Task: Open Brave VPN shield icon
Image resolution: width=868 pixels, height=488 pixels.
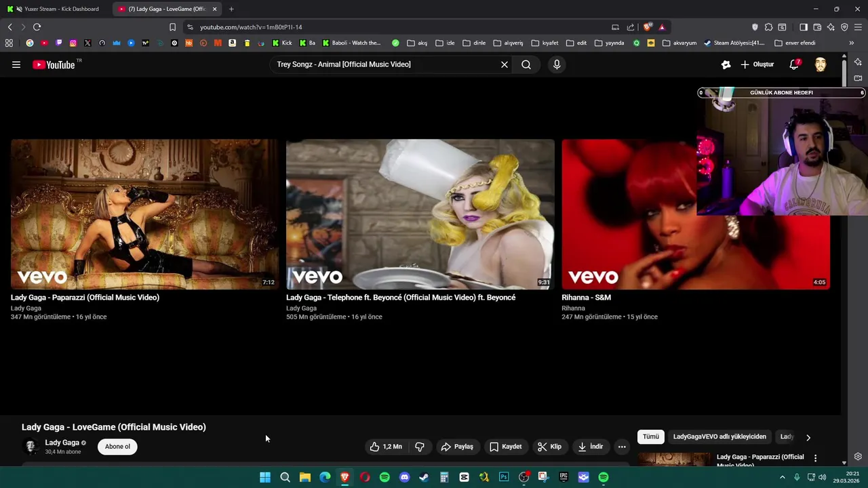Action: [844, 27]
